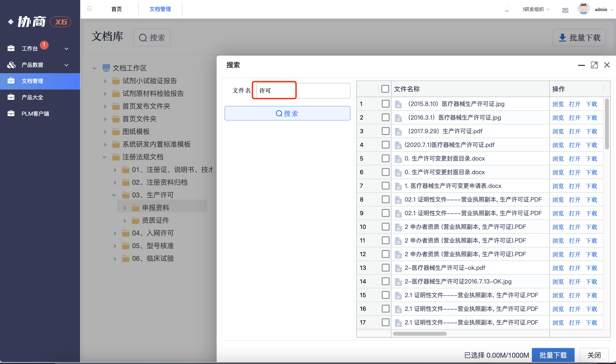
Task: Open 产品大全 in the sidebar
Action: coord(40,97)
